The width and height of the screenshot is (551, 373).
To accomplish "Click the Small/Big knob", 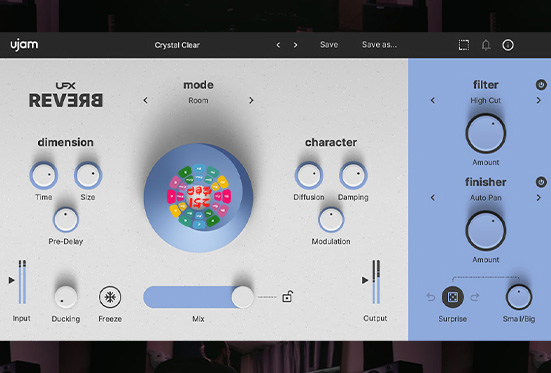I will point(519,297).
